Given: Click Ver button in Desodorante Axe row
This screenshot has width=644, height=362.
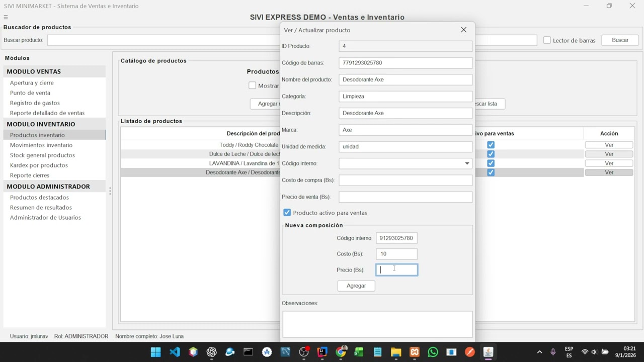Looking at the screenshot, I should click(x=609, y=172).
